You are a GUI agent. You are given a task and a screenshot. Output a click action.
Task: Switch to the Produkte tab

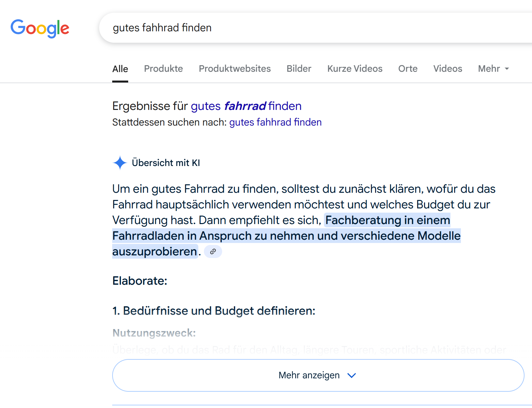click(163, 69)
